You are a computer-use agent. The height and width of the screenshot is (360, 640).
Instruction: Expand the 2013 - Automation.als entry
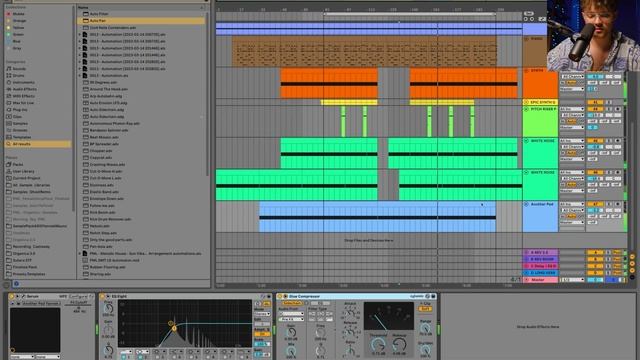[80, 76]
